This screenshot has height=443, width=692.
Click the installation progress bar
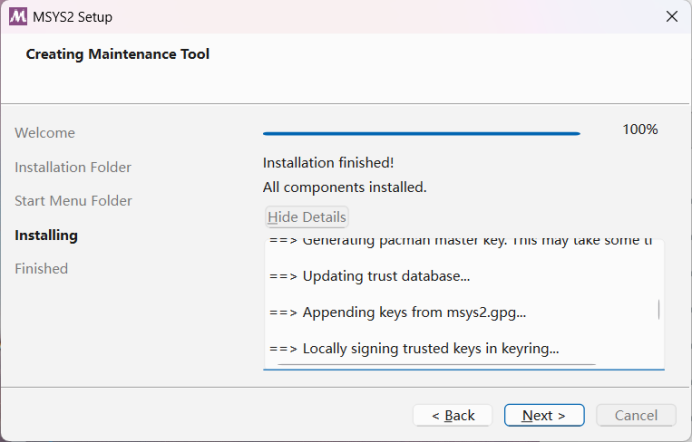click(x=421, y=133)
